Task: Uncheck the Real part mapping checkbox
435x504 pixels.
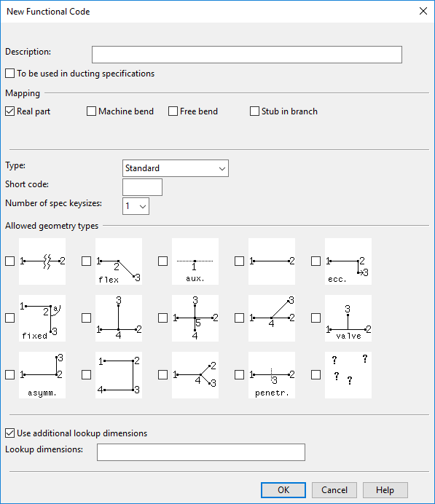Action: point(10,111)
